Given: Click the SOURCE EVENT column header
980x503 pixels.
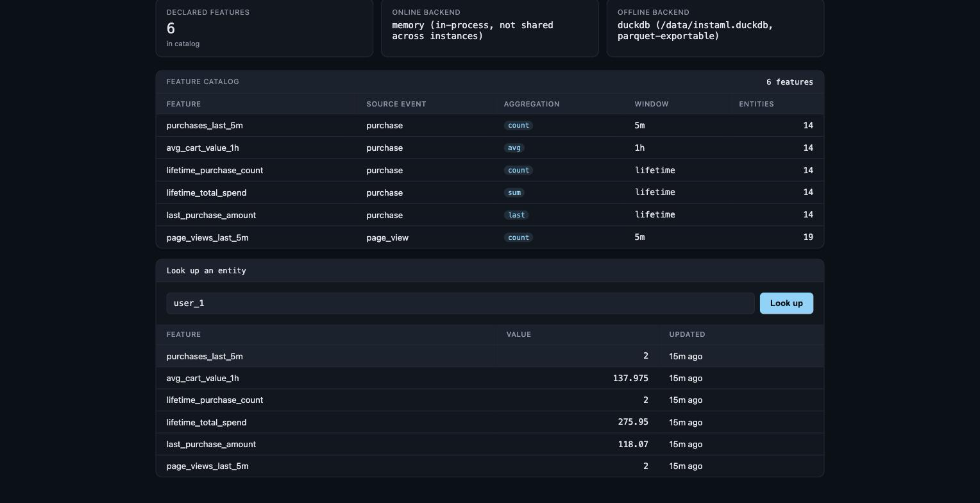Looking at the screenshot, I should pos(396,104).
